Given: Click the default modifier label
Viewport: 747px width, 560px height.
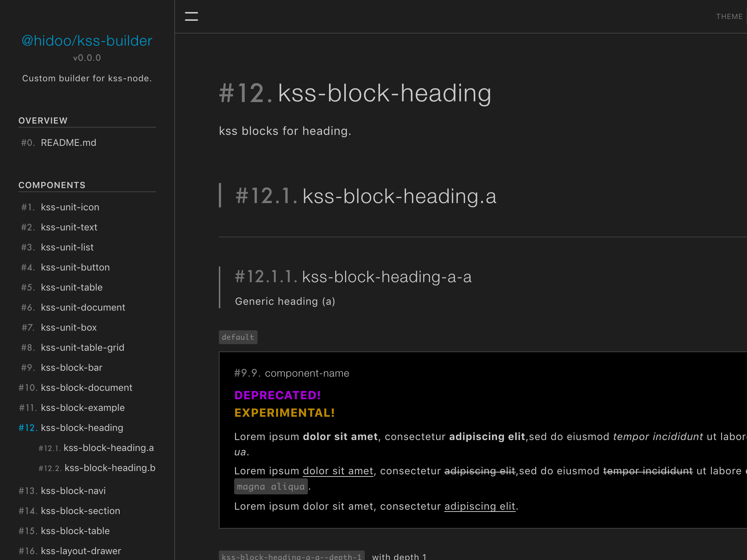Looking at the screenshot, I should 238,337.
